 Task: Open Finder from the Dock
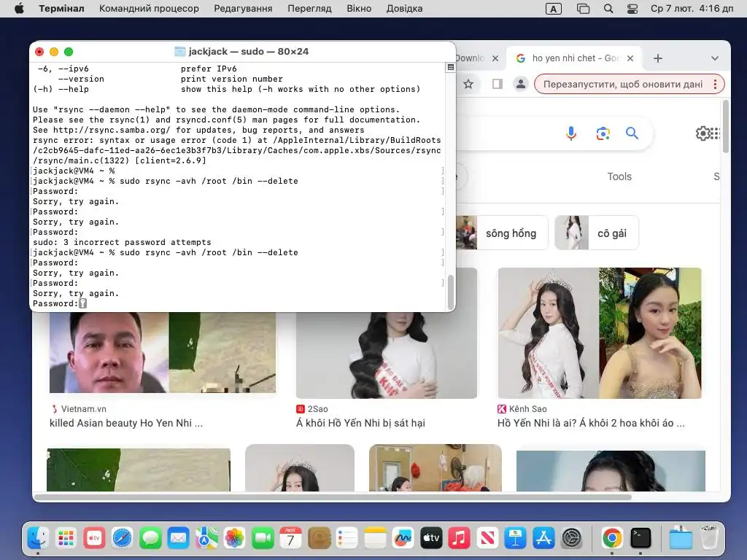38,538
